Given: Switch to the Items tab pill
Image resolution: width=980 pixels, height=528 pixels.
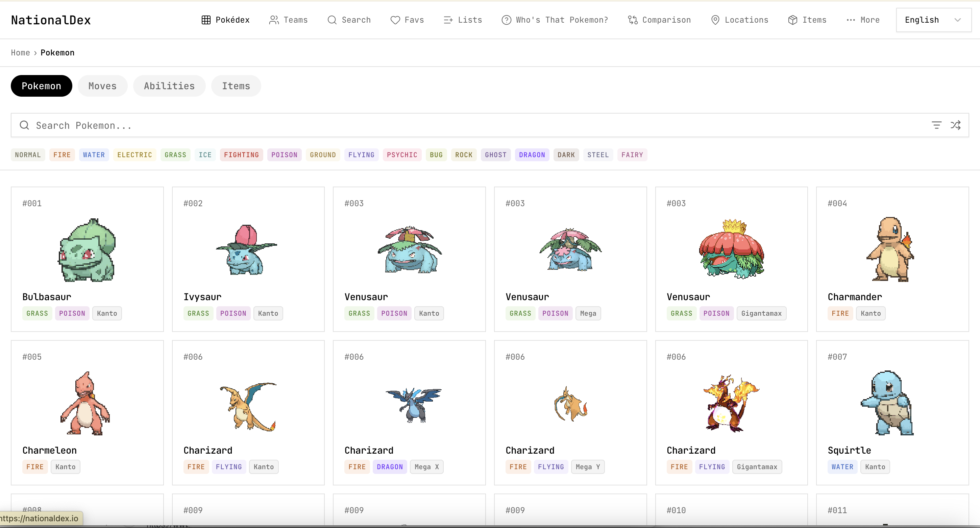Looking at the screenshot, I should coord(236,86).
